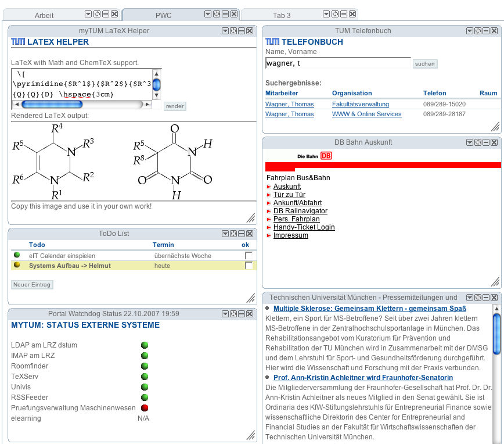Viewport: 504px width, 444px height.
Task: Open LaTeX Helper panel dropdown arrow
Action: [225, 31]
